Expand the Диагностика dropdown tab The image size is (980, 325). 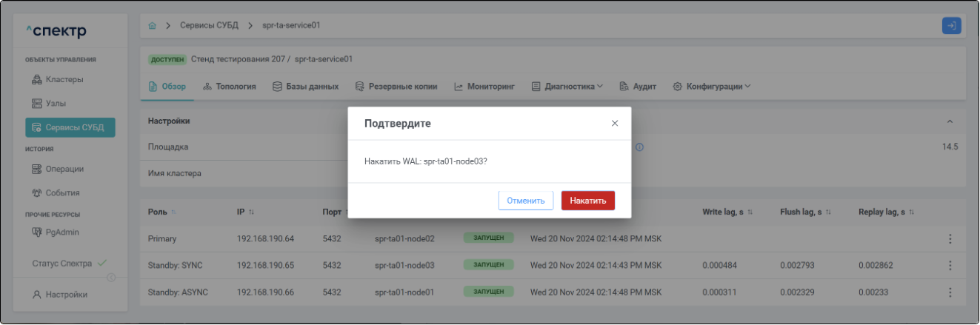pyautogui.click(x=567, y=87)
